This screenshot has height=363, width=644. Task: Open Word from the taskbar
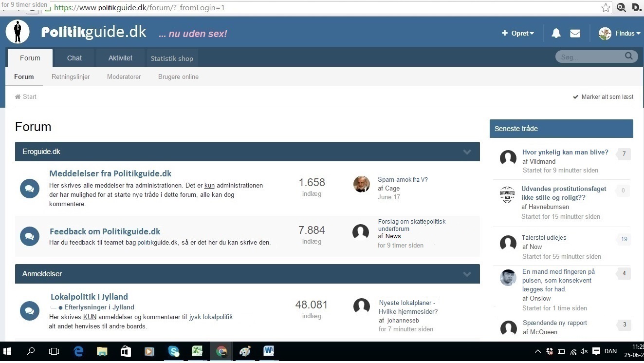point(268,351)
